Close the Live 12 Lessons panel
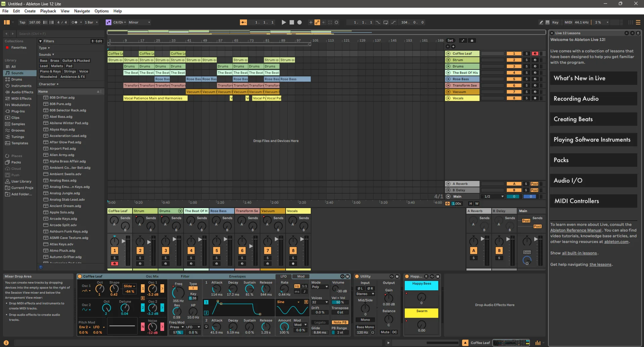The image size is (644, 347). 552,33
